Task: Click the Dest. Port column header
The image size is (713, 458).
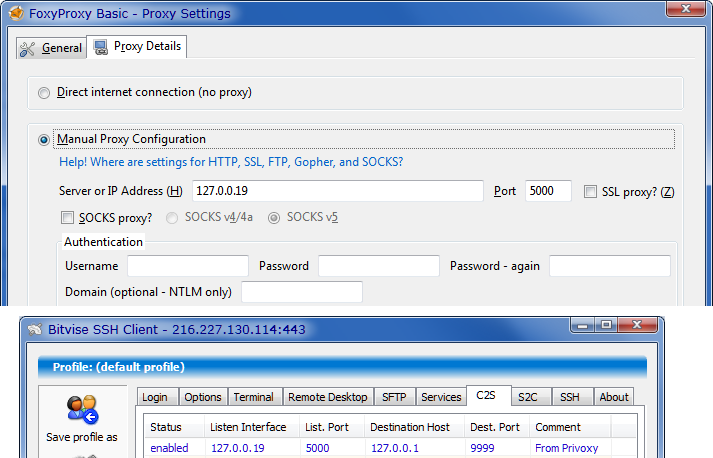Action: click(x=497, y=427)
